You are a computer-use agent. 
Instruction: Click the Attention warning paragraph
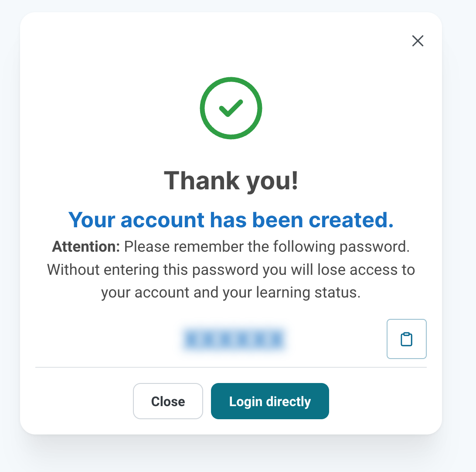click(231, 269)
